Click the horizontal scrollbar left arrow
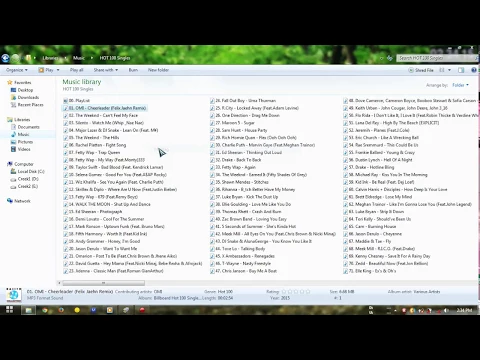This screenshot has width=480, height=360. pyautogui.click(x=59, y=283)
